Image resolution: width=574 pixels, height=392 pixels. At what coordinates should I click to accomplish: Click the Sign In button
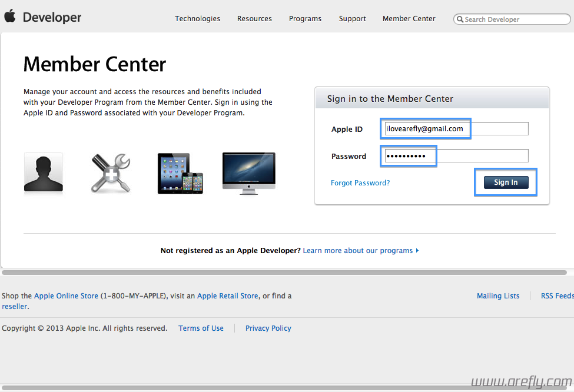point(506,182)
